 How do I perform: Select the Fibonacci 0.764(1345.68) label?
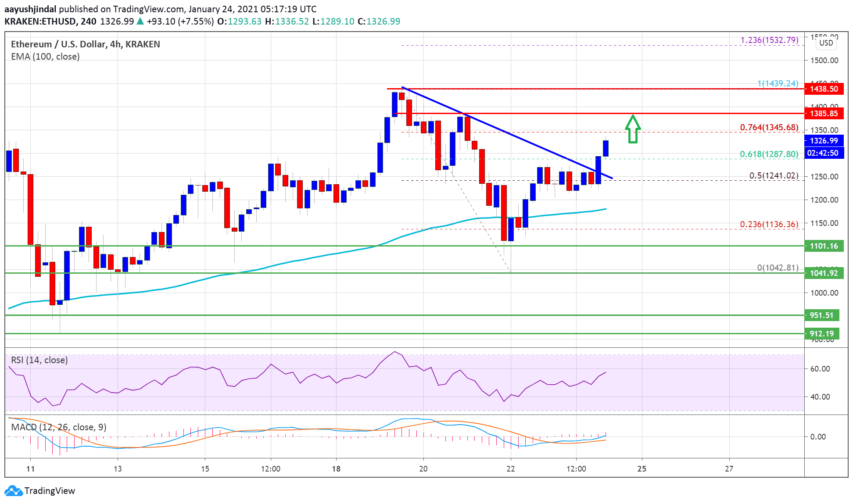click(x=769, y=128)
